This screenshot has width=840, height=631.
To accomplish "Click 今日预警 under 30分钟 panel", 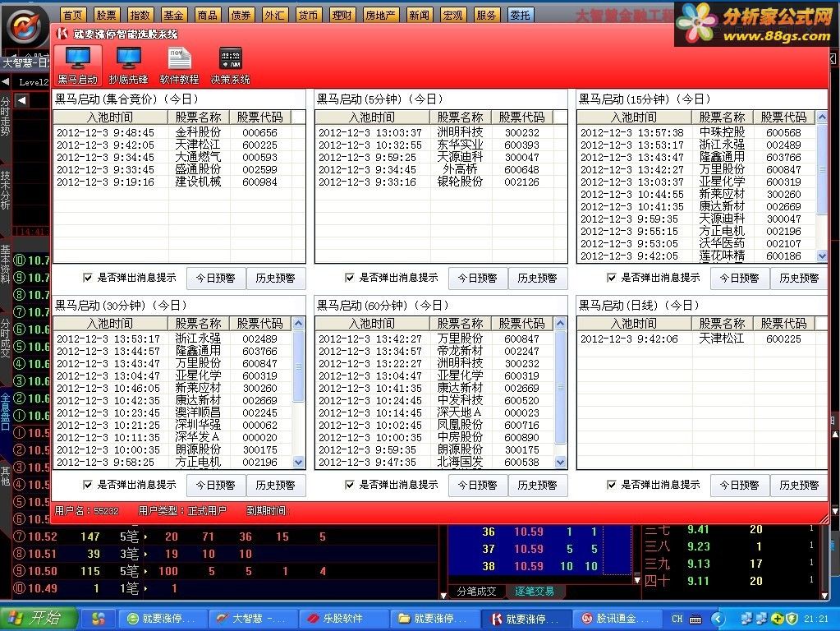I will click(x=216, y=486).
